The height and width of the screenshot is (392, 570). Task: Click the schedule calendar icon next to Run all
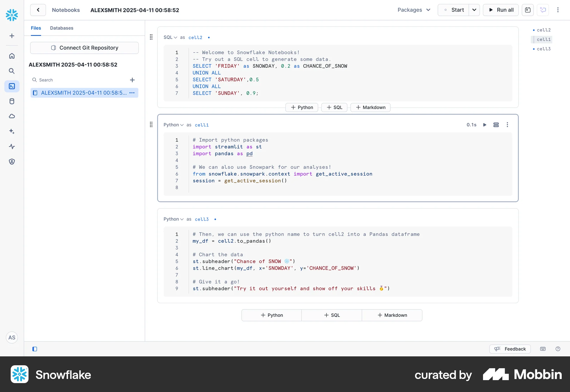528,10
